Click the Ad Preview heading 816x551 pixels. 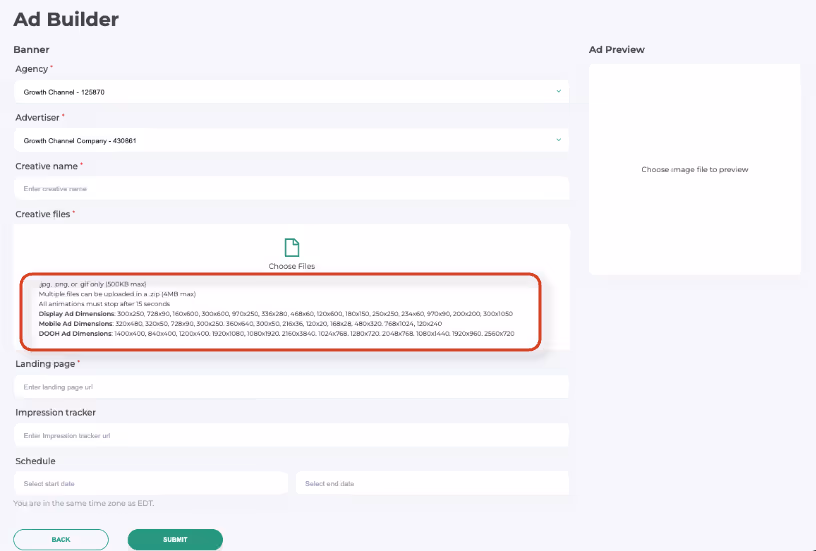[x=617, y=49]
